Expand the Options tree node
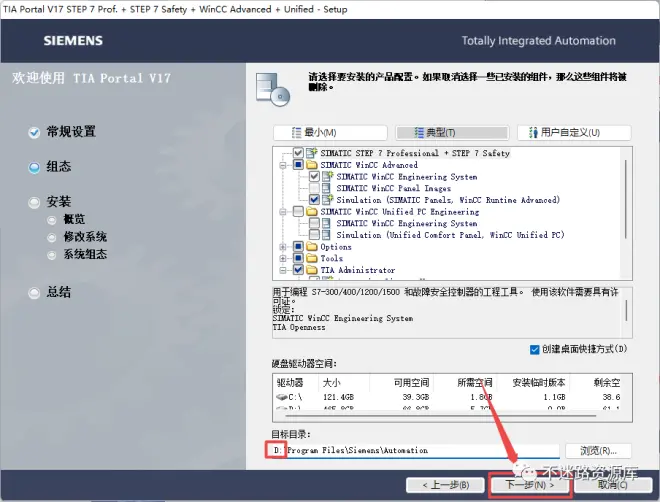Image resolution: width=660 pixels, height=502 pixels. tap(283, 247)
